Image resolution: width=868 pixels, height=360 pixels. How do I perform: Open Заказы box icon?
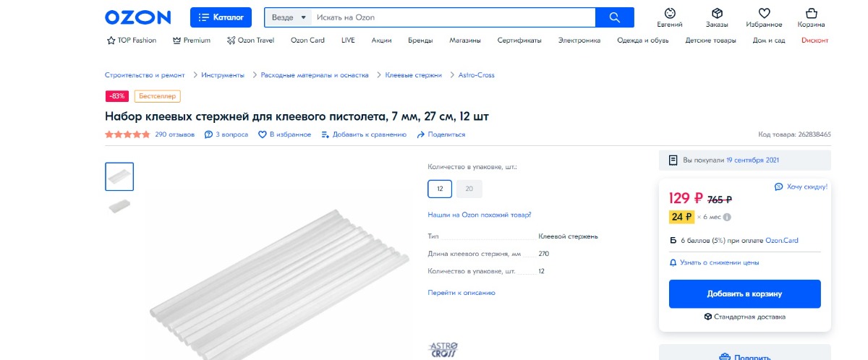pos(717,13)
